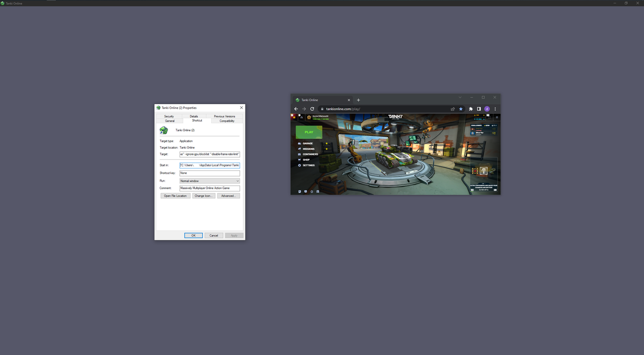Open the chat icon at the bottom of the game
The width and height of the screenshot is (644, 355).
pos(305,192)
